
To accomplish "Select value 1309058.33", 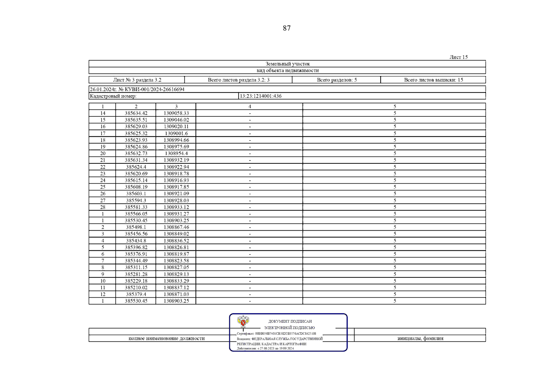I will (176, 113).
